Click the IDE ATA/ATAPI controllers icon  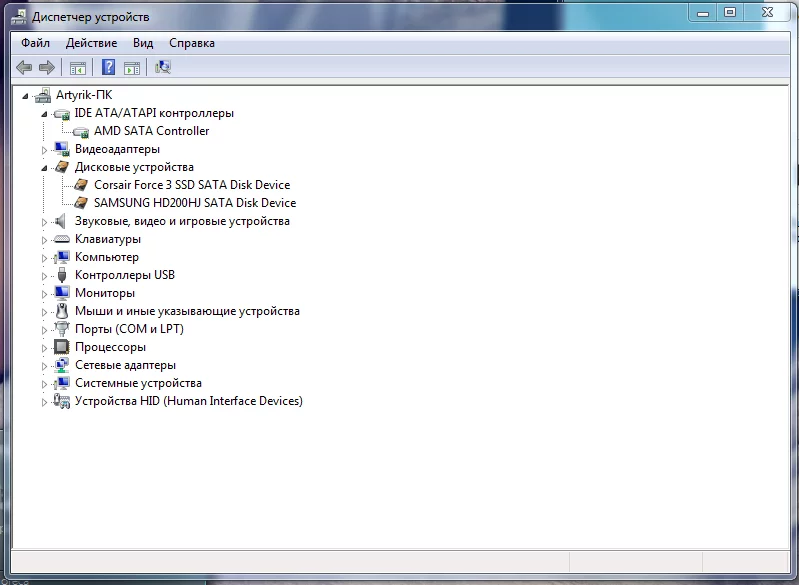pyautogui.click(x=62, y=113)
